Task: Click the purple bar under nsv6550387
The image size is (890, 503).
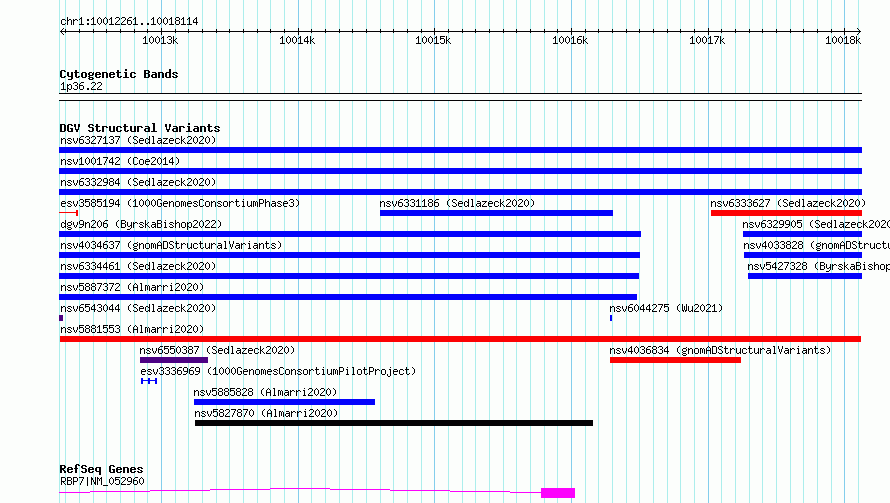Action: [x=174, y=360]
